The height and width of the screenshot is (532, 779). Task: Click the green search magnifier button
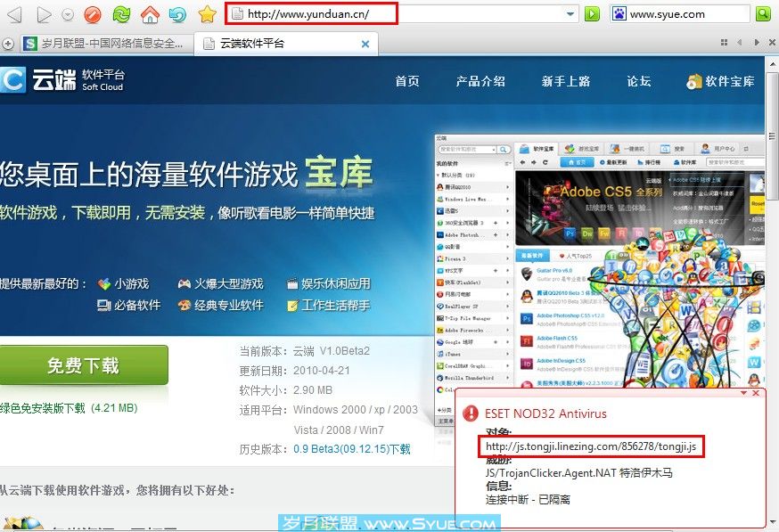click(x=763, y=14)
